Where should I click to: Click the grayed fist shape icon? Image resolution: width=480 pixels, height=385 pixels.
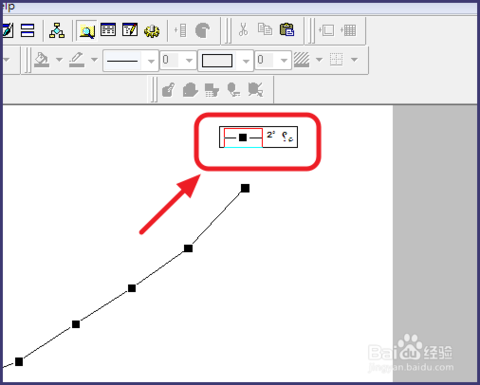click(190, 90)
